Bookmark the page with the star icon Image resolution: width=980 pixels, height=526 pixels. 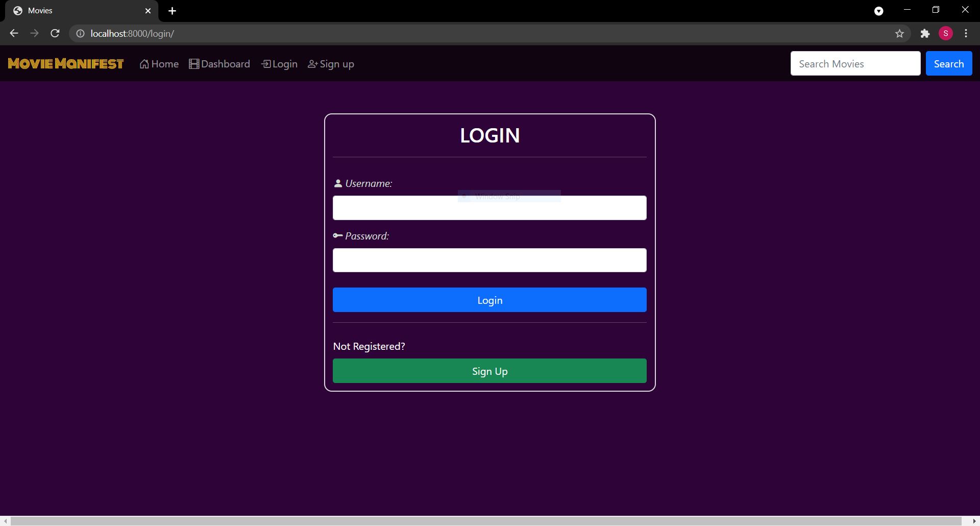click(x=900, y=33)
